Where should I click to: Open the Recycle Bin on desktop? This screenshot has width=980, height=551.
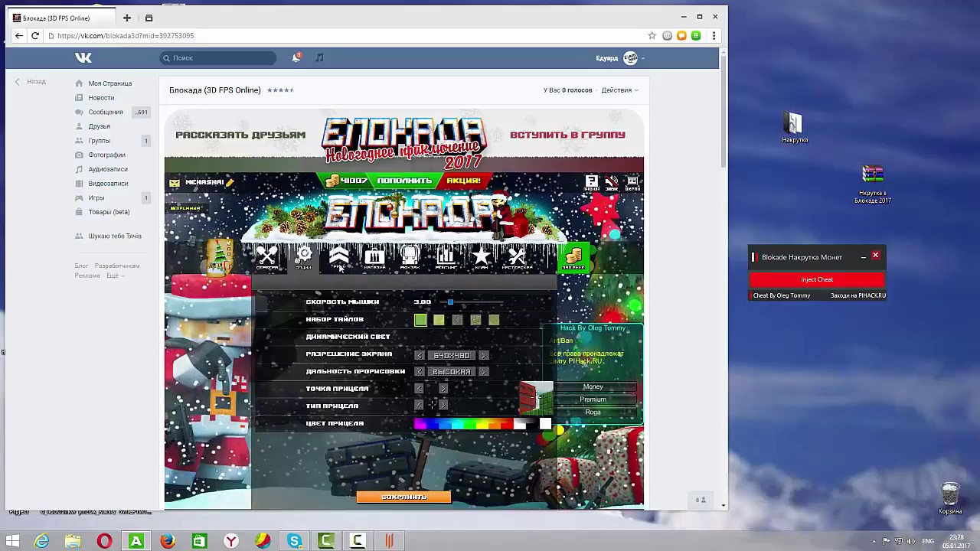[x=950, y=498]
